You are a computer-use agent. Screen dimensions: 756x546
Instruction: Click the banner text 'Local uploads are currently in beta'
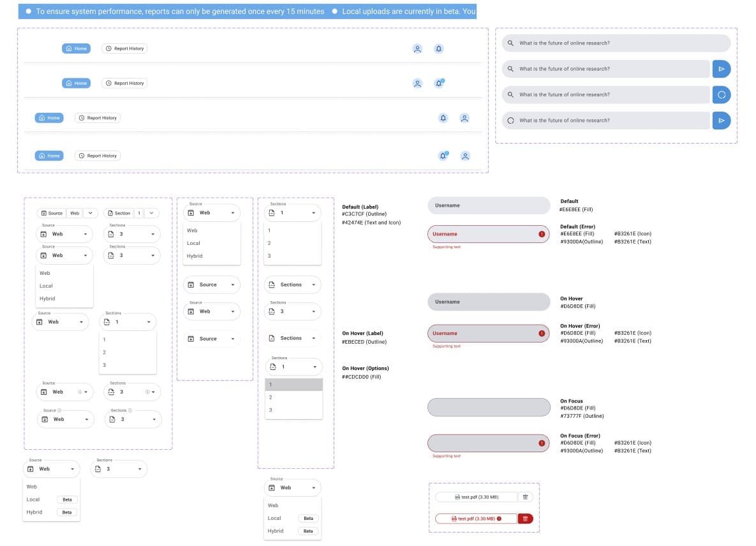400,11
